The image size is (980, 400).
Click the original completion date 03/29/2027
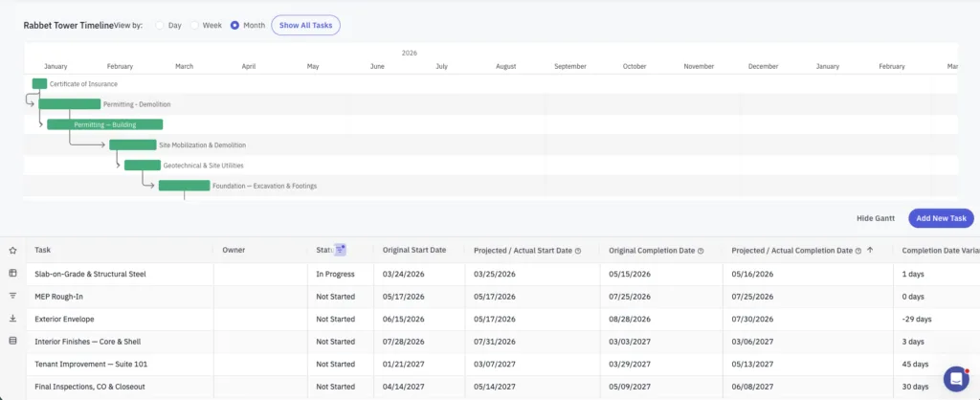[x=630, y=364]
